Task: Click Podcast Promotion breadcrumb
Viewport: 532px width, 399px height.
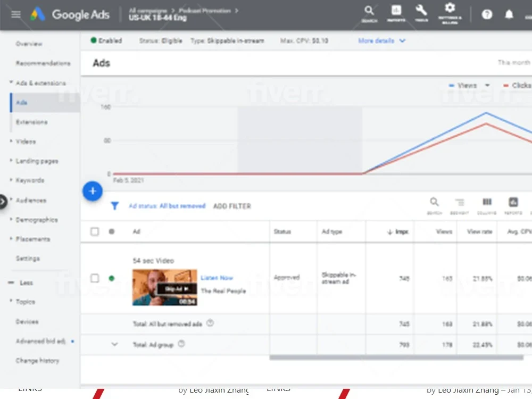Action: coord(205,11)
